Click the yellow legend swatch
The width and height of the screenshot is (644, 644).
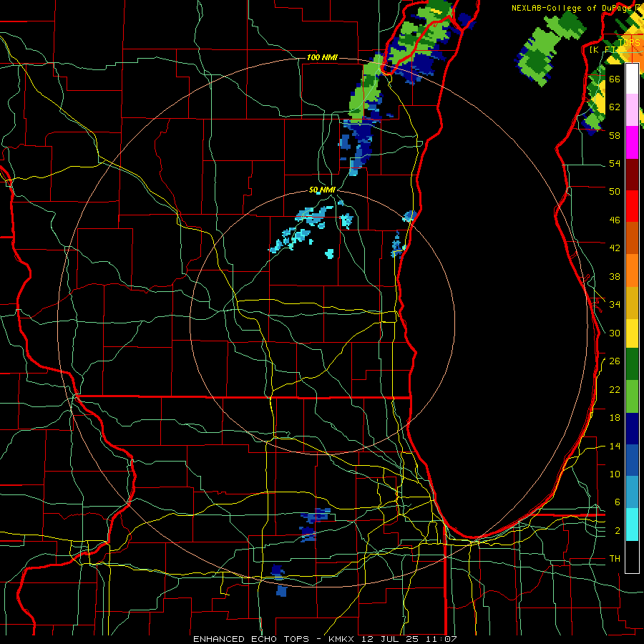click(x=632, y=333)
